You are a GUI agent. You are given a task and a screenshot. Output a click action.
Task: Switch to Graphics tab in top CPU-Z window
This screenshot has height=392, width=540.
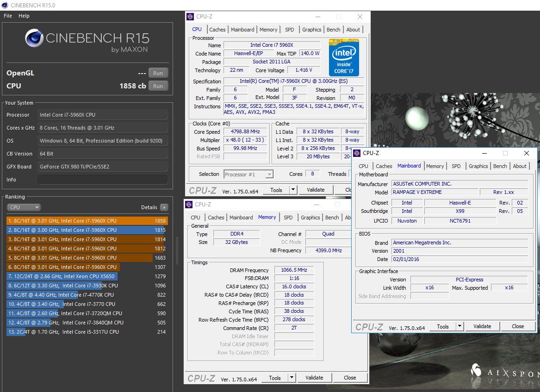[312, 30]
